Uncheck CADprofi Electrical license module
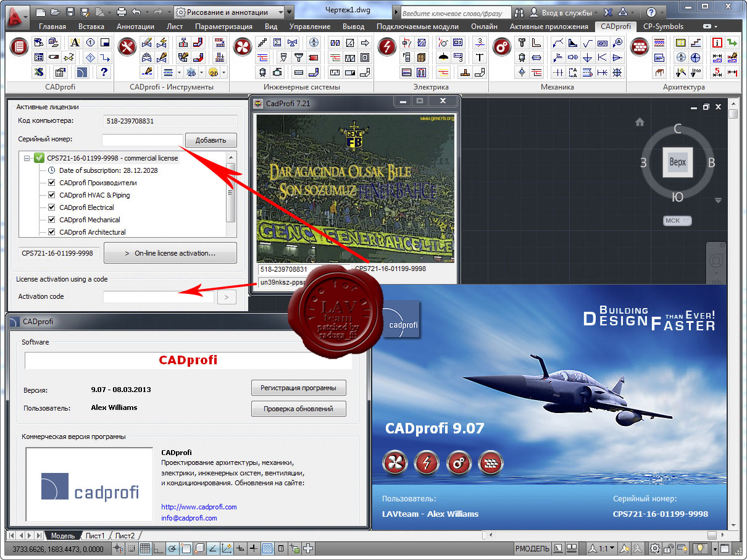The width and height of the screenshot is (747, 560). pyautogui.click(x=52, y=207)
